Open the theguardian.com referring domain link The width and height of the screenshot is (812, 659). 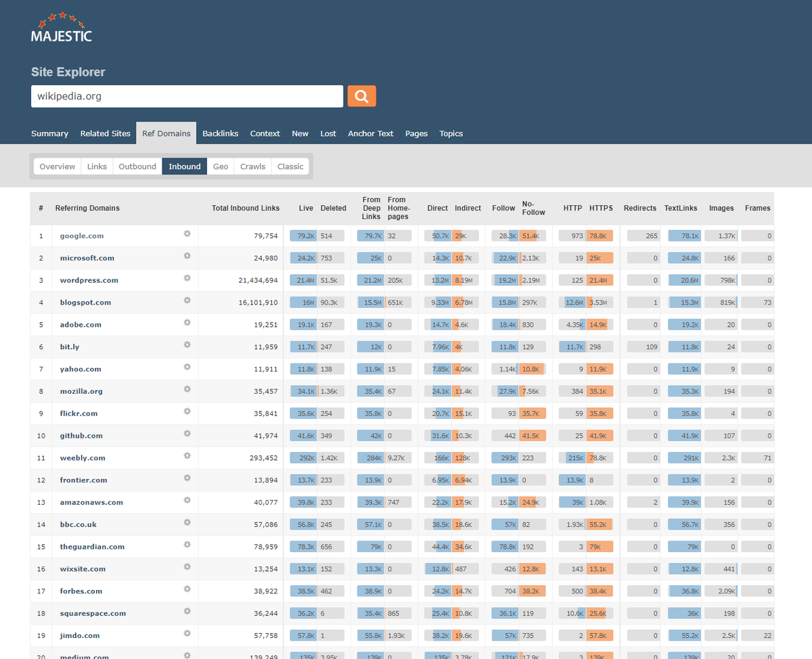92,547
